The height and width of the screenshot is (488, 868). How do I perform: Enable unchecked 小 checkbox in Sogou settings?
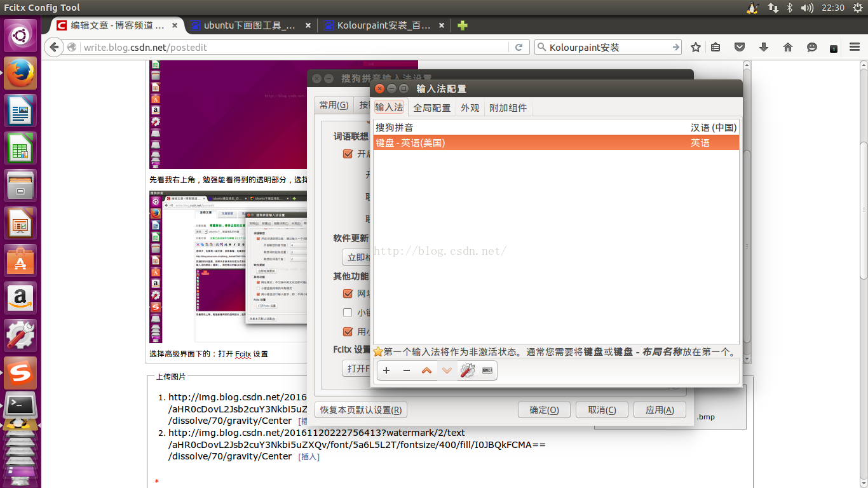[x=348, y=313]
